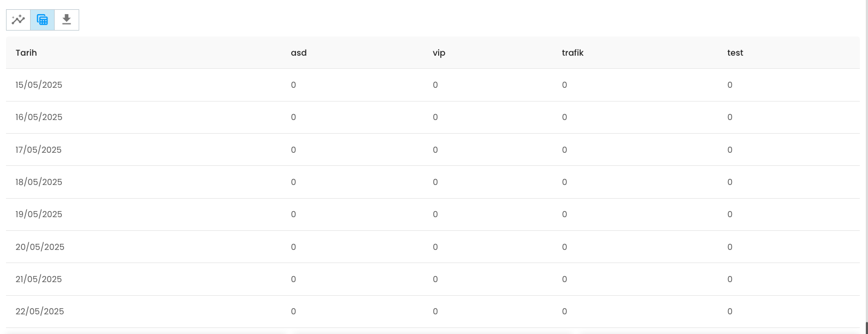Click the Tarih column header

[x=26, y=53]
